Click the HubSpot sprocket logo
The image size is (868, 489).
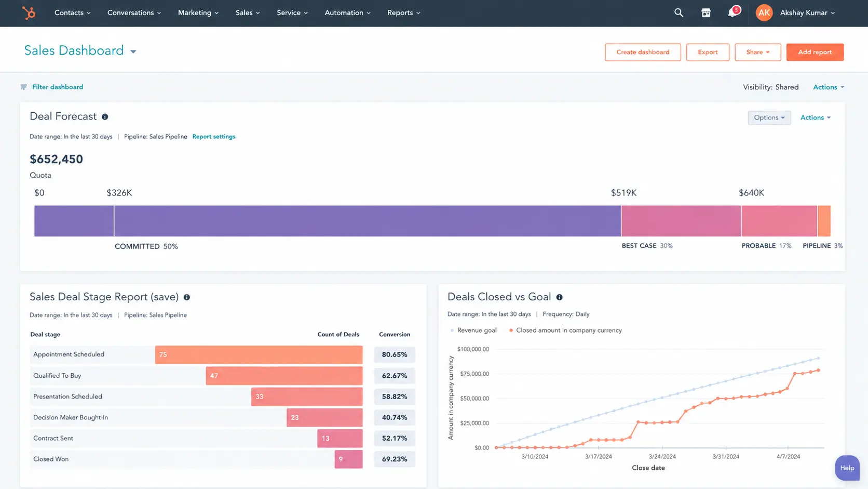pos(29,12)
